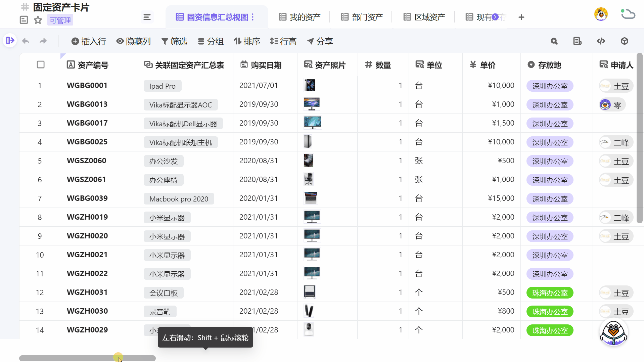644x362 pixels.
Task: Open the search in this datasheet
Action: (x=554, y=41)
